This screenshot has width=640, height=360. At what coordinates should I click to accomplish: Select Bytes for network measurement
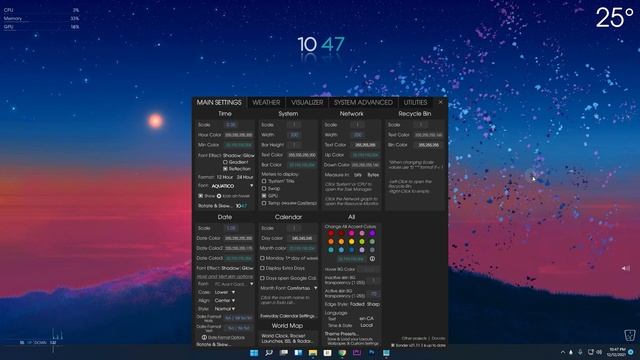(373, 175)
